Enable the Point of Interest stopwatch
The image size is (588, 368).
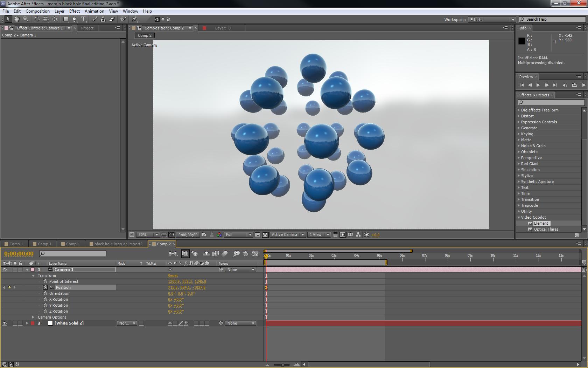45,281
